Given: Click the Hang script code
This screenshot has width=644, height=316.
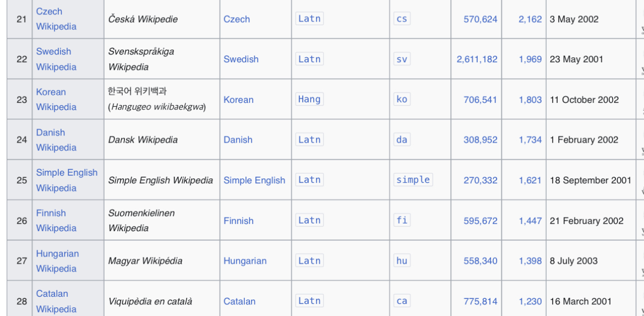Looking at the screenshot, I should point(309,99).
